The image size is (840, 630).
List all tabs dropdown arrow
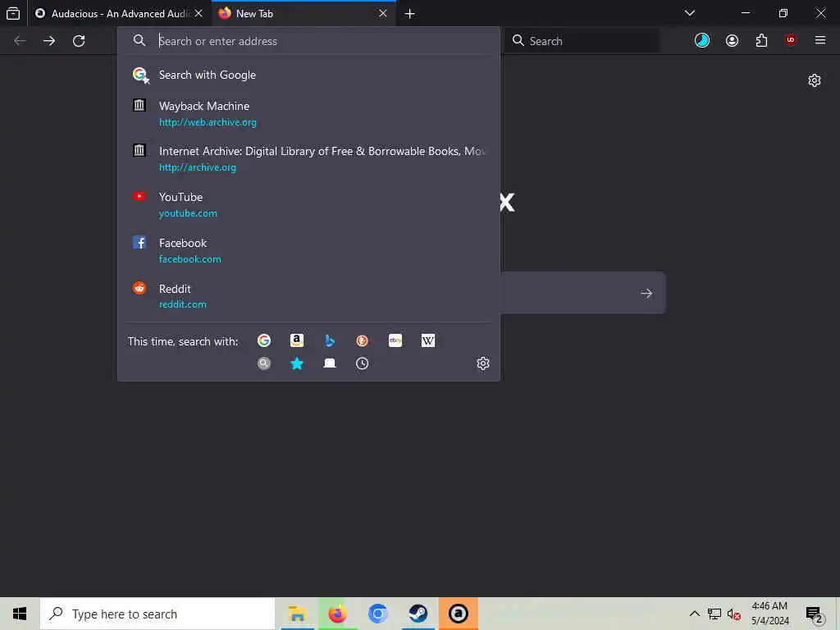[690, 13]
